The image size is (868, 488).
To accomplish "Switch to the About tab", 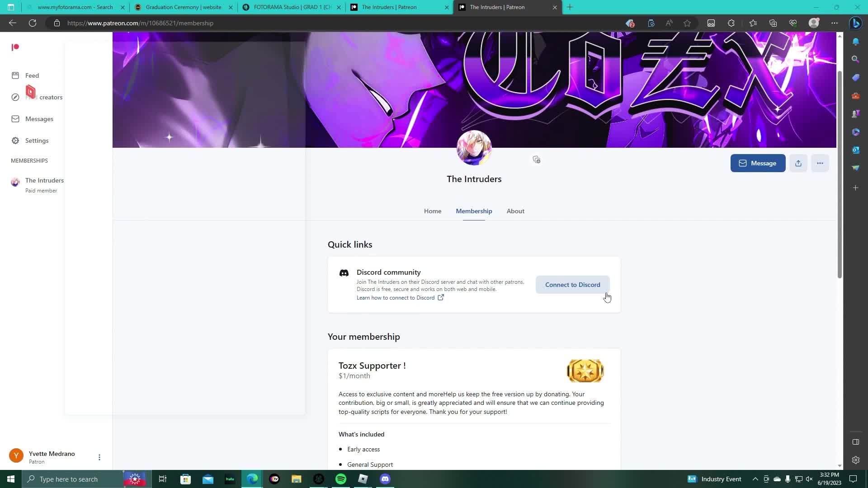I will 515,211.
